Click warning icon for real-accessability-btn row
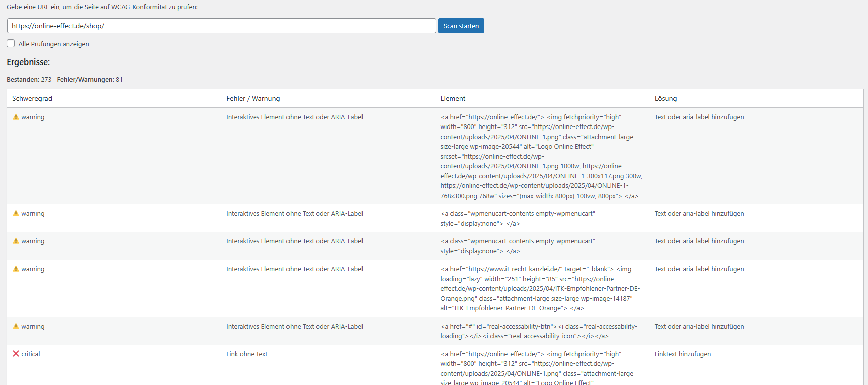The image size is (868, 385). click(16, 326)
